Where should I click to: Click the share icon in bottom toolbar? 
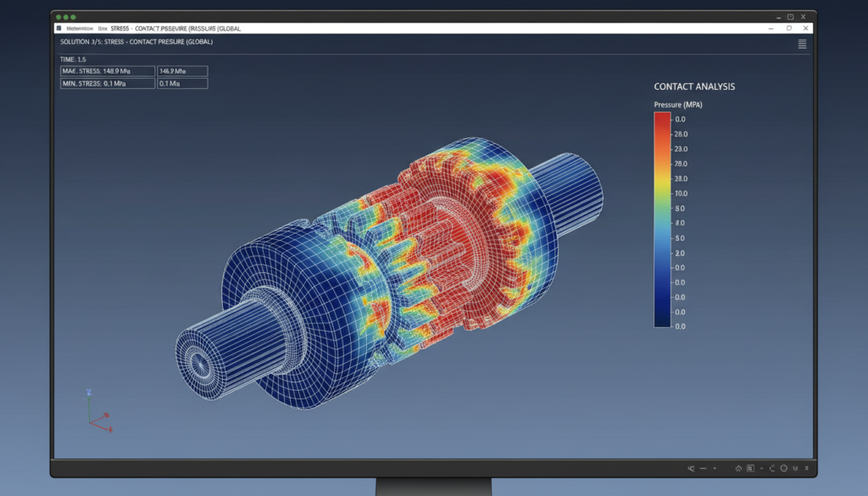691,468
